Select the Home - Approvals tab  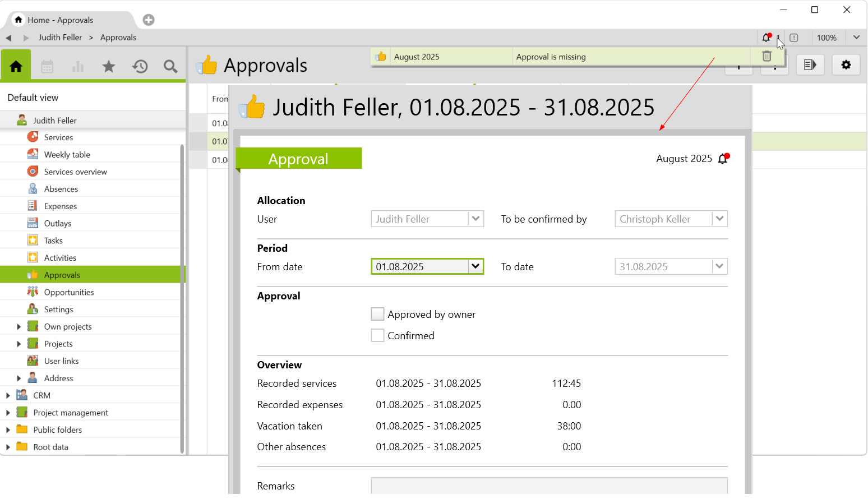pos(61,20)
